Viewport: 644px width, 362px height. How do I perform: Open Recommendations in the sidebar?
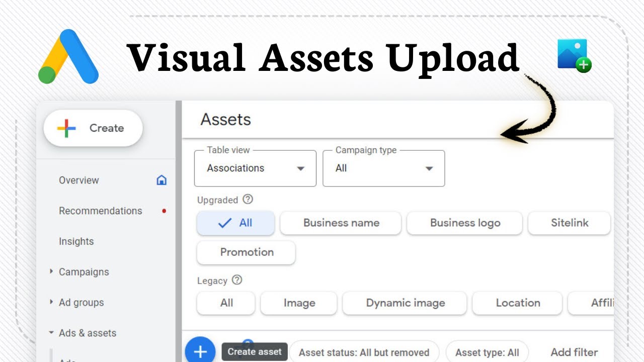tap(101, 211)
